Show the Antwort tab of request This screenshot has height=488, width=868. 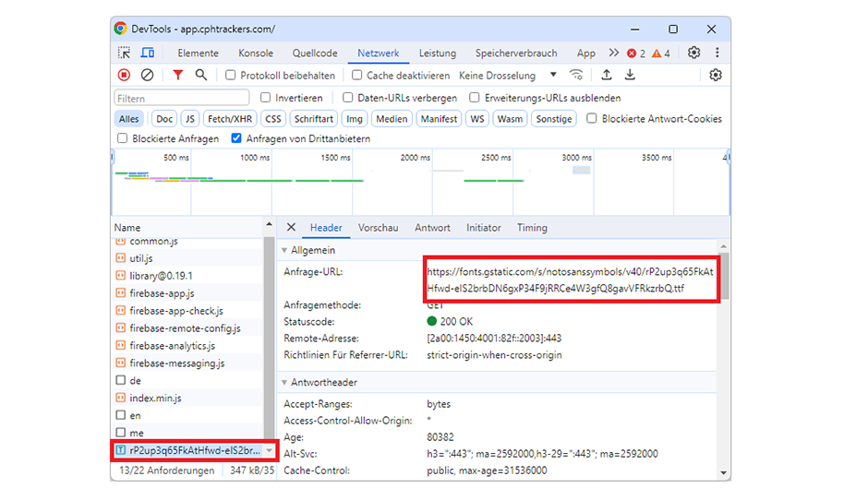[x=432, y=228]
